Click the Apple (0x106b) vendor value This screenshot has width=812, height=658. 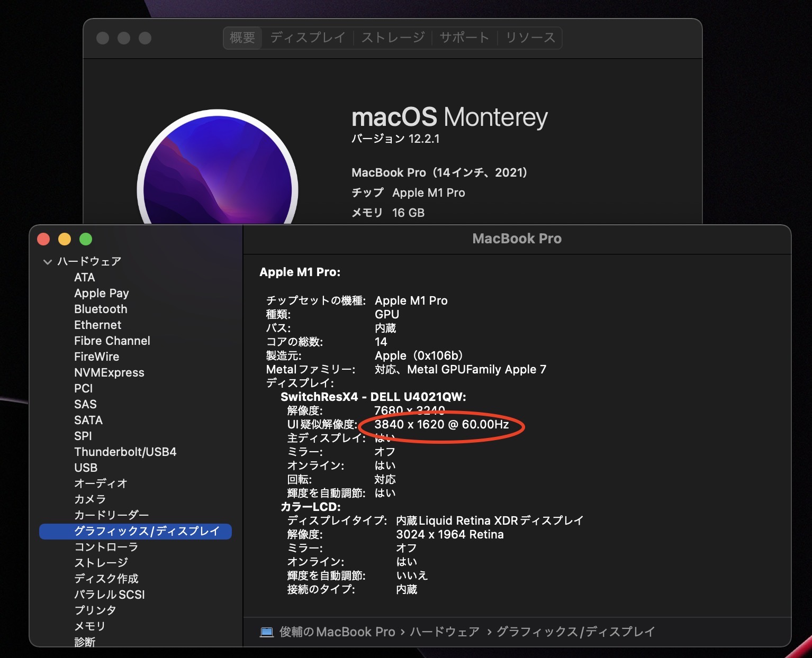pyautogui.click(x=419, y=355)
